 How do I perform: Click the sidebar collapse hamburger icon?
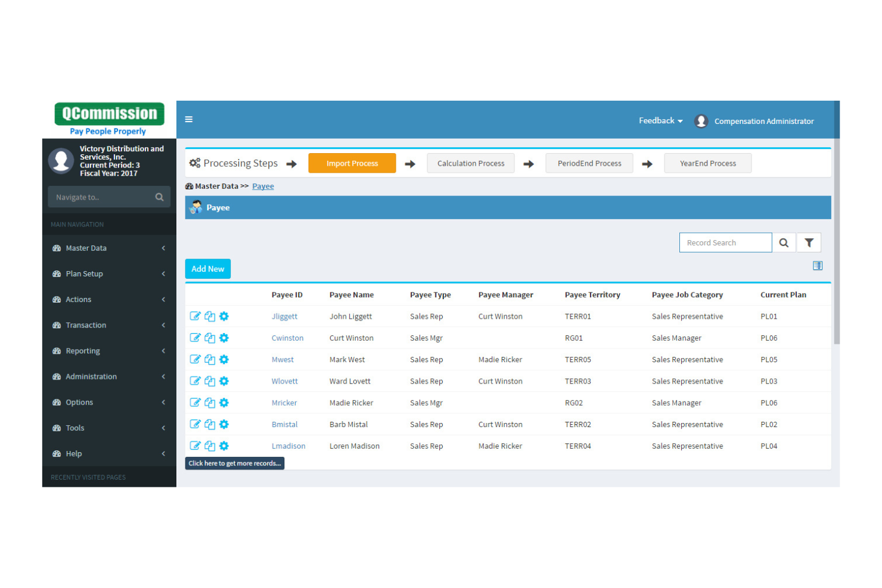point(189,119)
